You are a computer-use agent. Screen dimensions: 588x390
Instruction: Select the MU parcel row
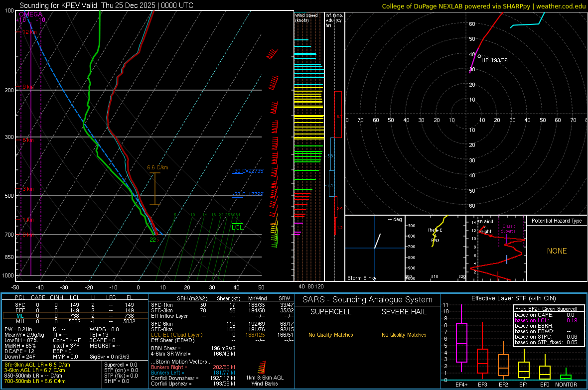(75, 321)
